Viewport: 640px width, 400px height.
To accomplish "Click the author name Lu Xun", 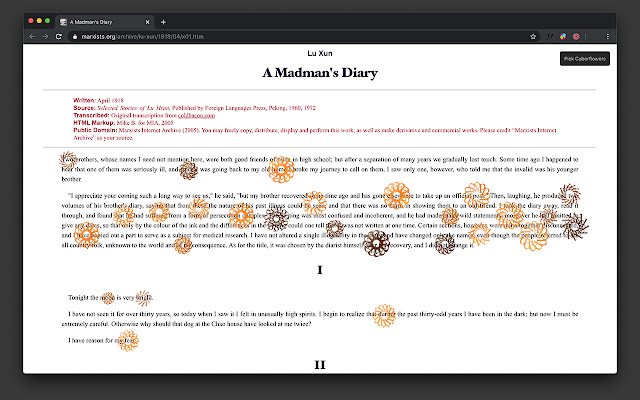I will [x=320, y=53].
